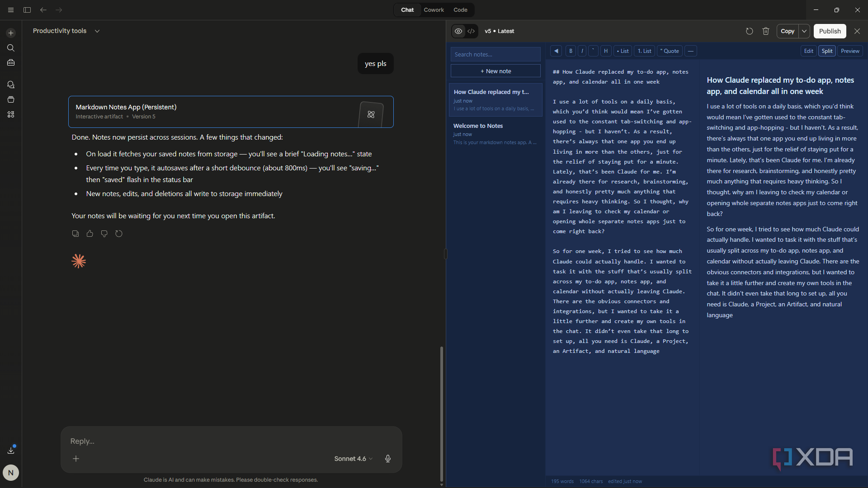Delete the artifact with trash icon
868x488 pixels.
tap(766, 31)
